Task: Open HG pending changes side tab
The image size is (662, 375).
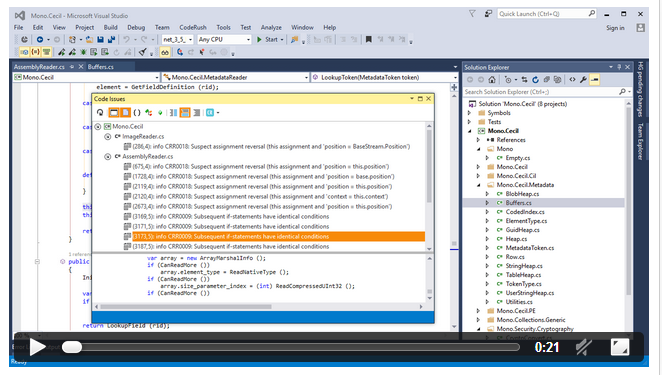Action: (x=640, y=89)
